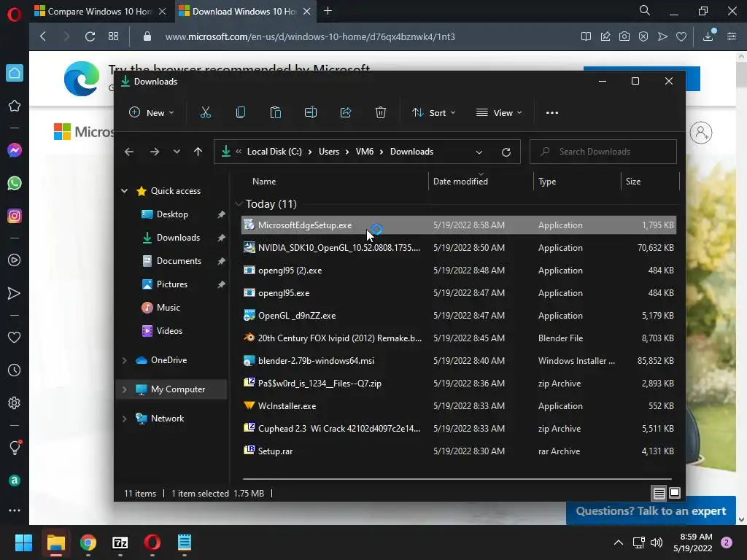Expand the Network tree node
The width and height of the screenshot is (747, 560).
pos(124,419)
